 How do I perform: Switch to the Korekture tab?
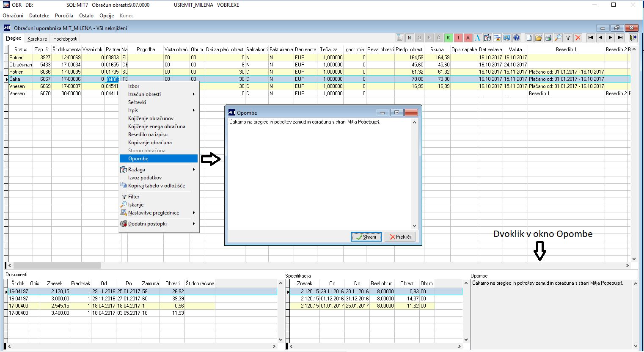tap(37, 39)
